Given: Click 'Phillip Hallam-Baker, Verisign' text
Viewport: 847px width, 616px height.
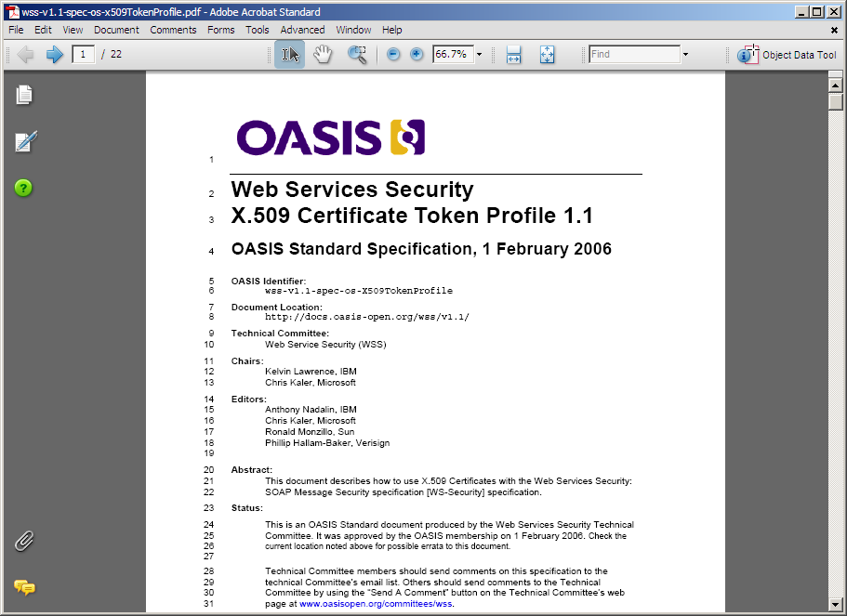Looking at the screenshot, I should pyautogui.click(x=327, y=443).
